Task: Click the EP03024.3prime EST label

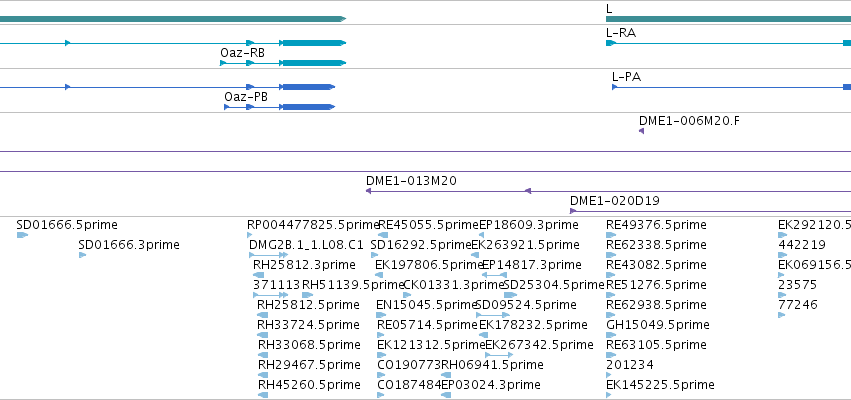Action: tap(491, 385)
